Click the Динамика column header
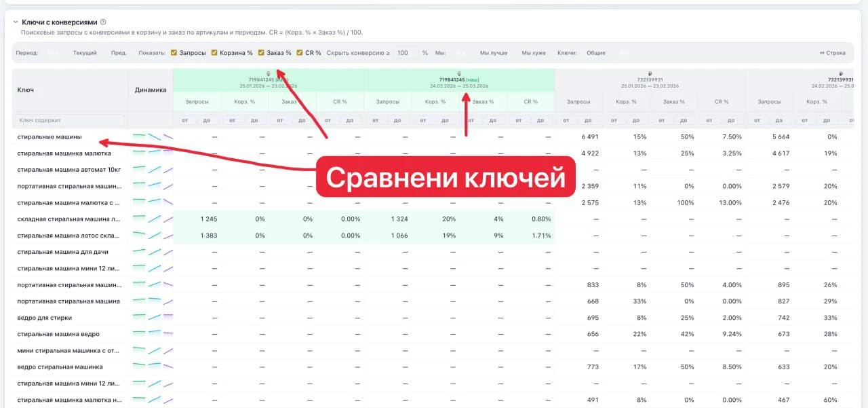868x408 pixels. coord(151,90)
